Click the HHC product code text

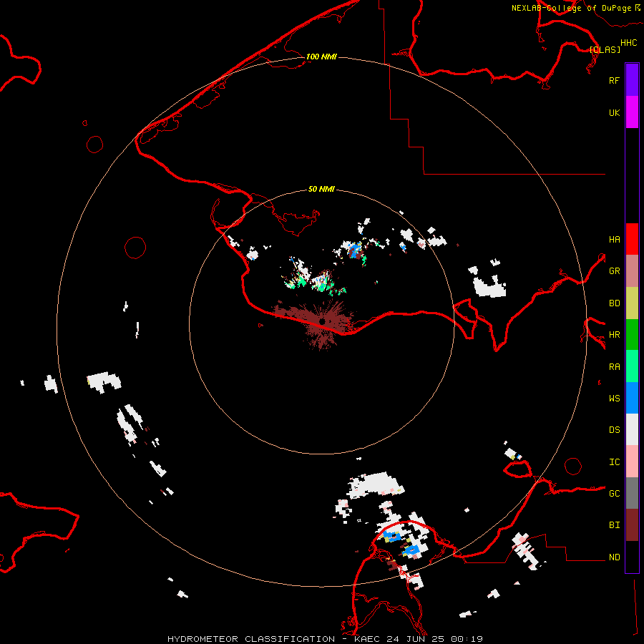[628, 43]
